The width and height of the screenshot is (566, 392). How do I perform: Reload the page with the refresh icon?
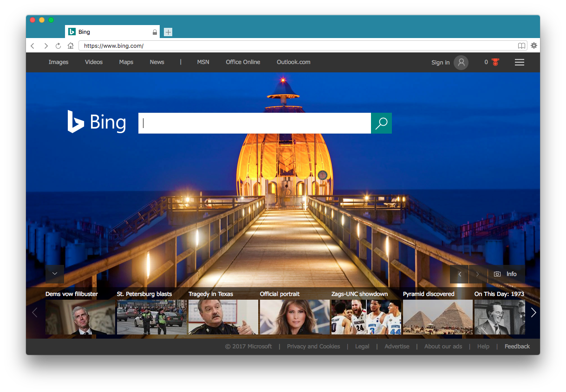coord(58,45)
